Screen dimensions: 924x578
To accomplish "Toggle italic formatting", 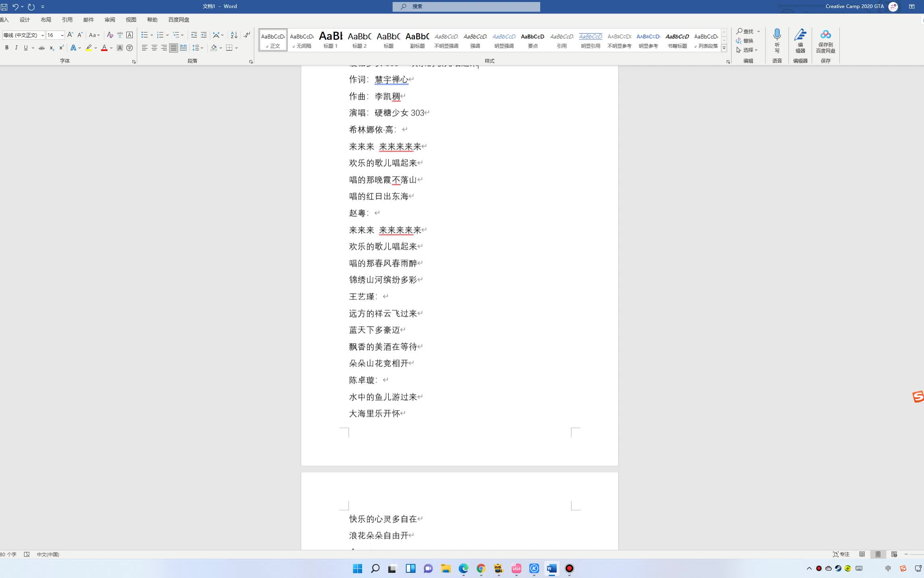I will click(x=16, y=48).
